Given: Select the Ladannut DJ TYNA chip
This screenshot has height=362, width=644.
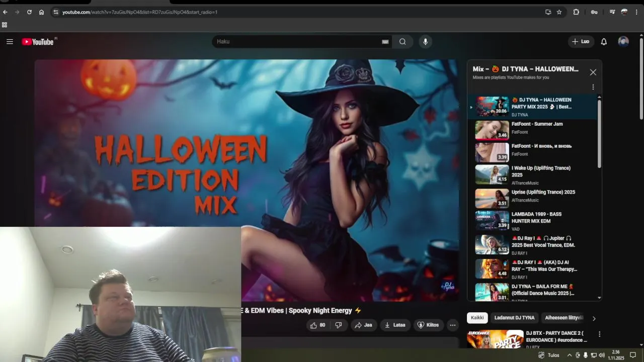Looking at the screenshot, I should point(514,318).
